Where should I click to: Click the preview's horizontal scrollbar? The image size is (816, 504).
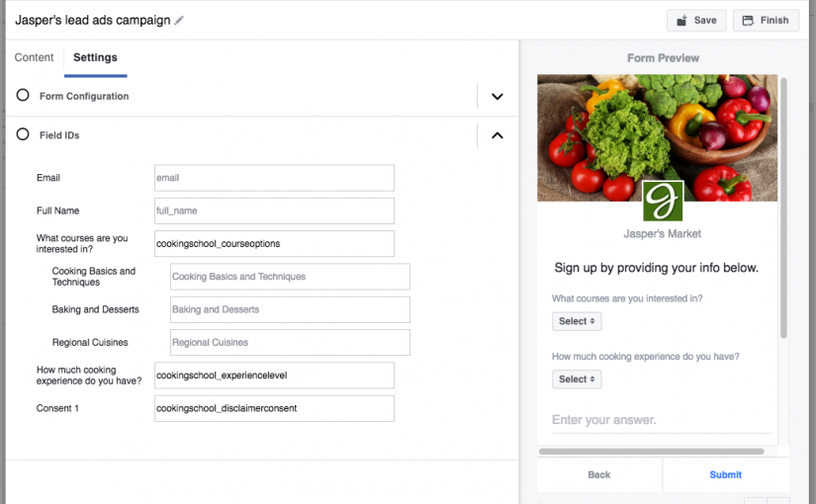pos(652,452)
